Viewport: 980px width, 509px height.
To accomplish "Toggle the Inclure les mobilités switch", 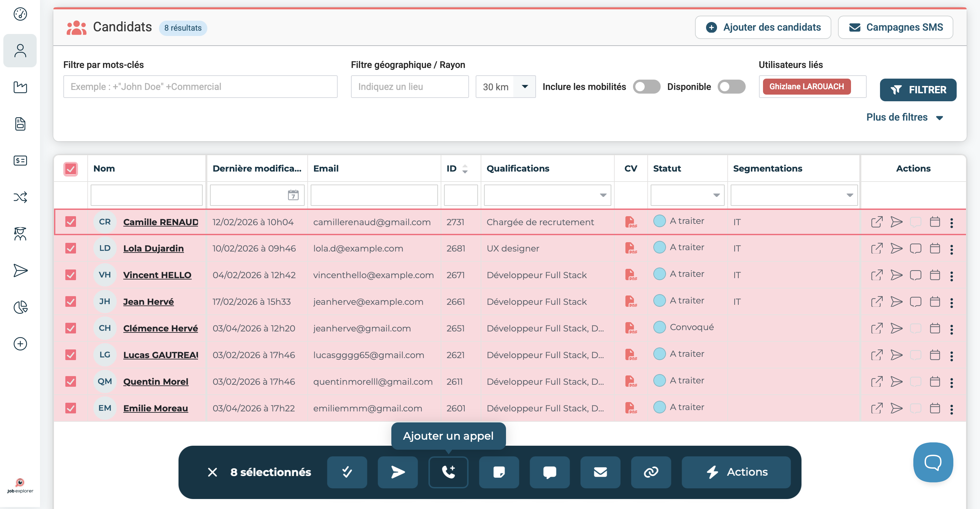I will coord(646,87).
